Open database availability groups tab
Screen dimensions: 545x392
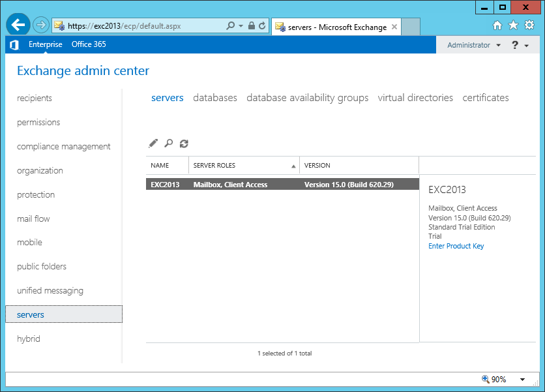point(307,98)
